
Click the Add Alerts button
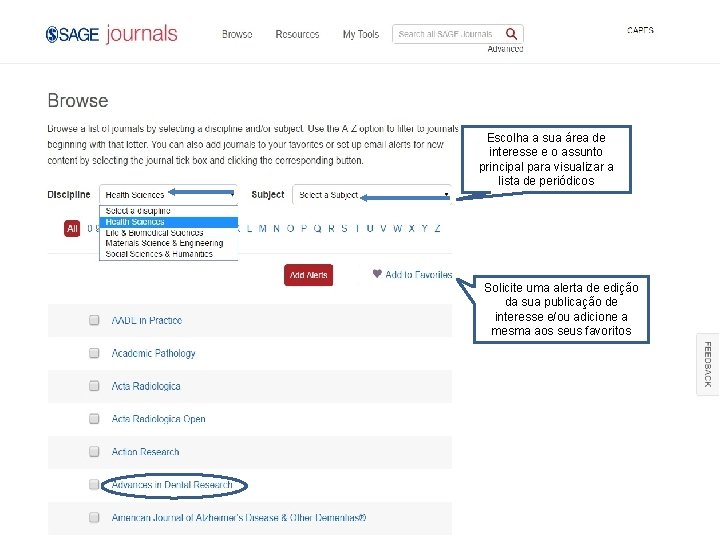(308, 275)
